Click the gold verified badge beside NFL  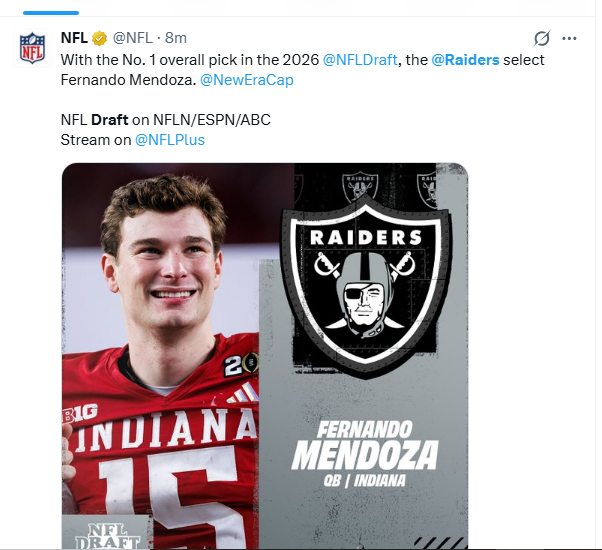click(100, 39)
